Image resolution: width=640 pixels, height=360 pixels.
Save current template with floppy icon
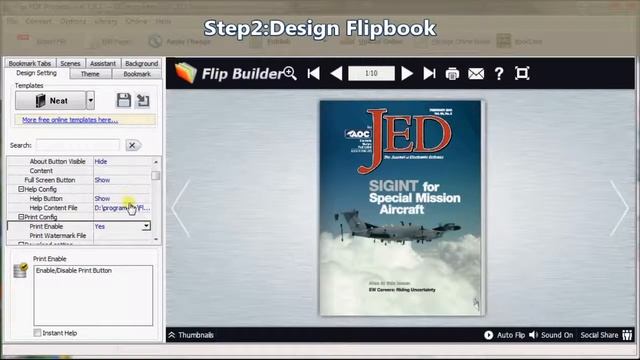123,100
